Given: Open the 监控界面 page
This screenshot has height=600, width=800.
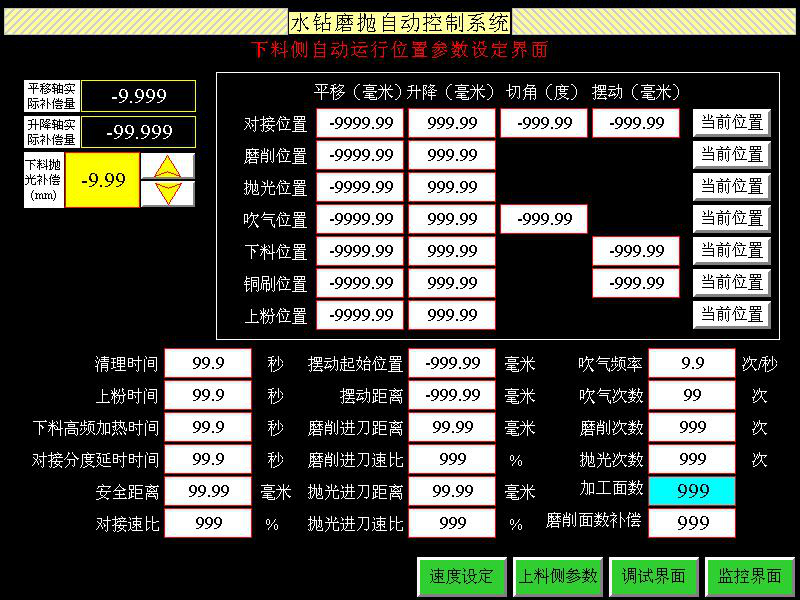Looking at the screenshot, I should [x=749, y=576].
